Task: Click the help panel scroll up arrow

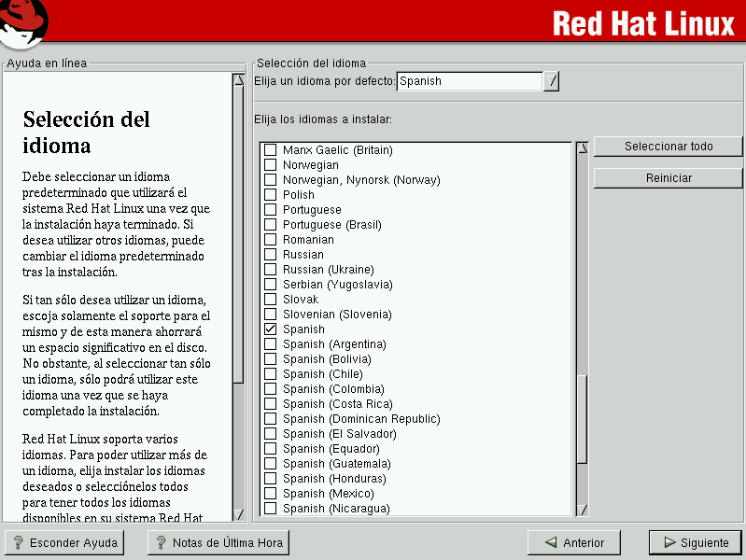Action: (x=238, y=80)
